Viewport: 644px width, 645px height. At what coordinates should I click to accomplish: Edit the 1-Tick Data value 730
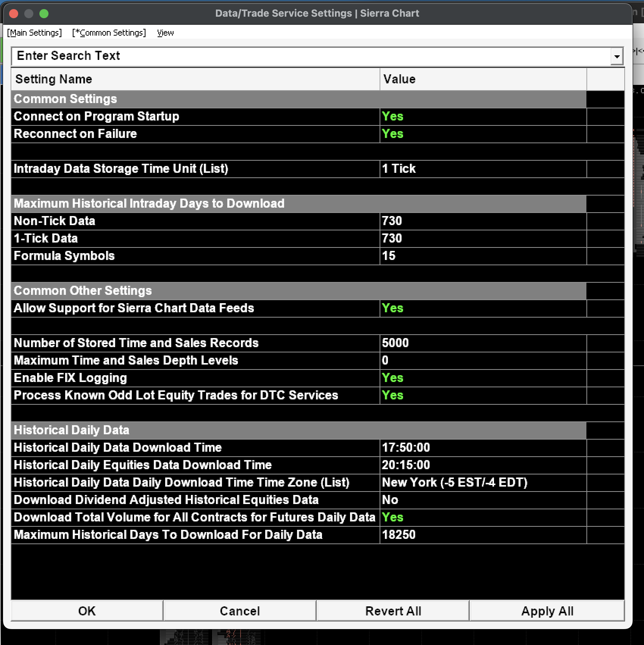coord(483,239)
